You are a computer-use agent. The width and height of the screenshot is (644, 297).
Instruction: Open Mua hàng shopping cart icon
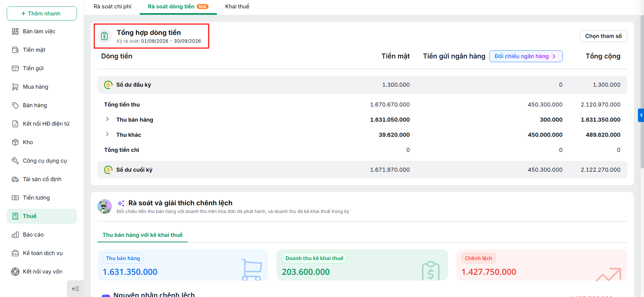pyautogui.click(x=15, y=87)
